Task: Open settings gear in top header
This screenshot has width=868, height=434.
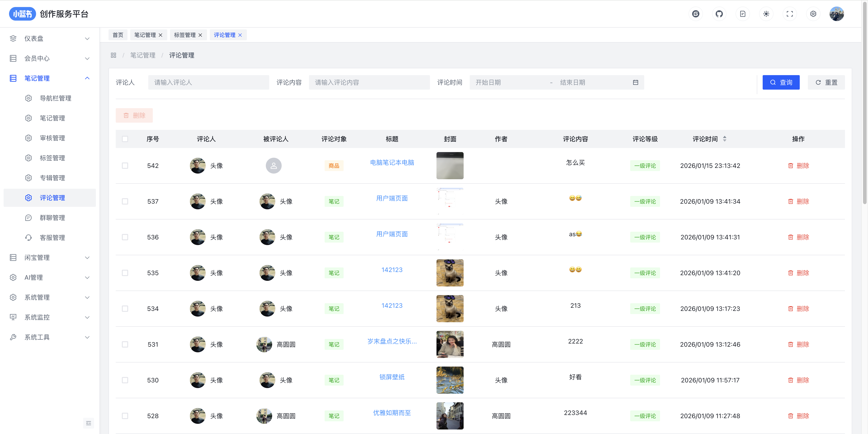Action: point(813,14)
